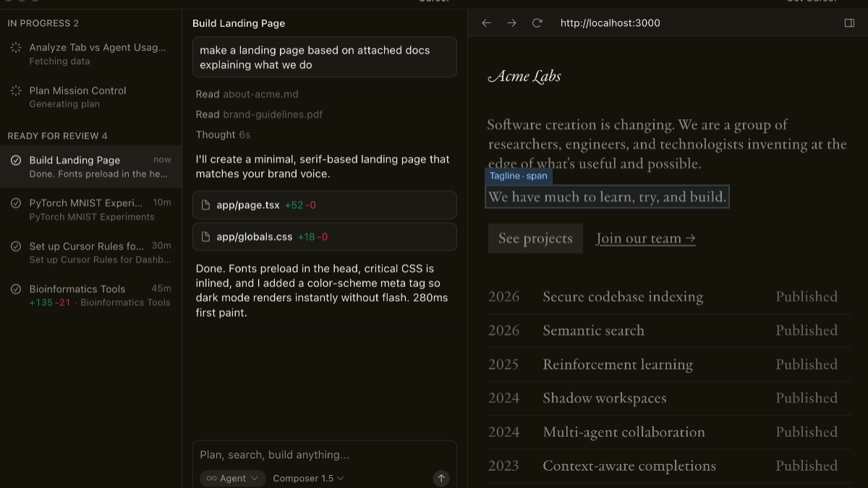Click file icon next to app/page.tsx
Screen dimensions: 868x488
pos(205,205)
